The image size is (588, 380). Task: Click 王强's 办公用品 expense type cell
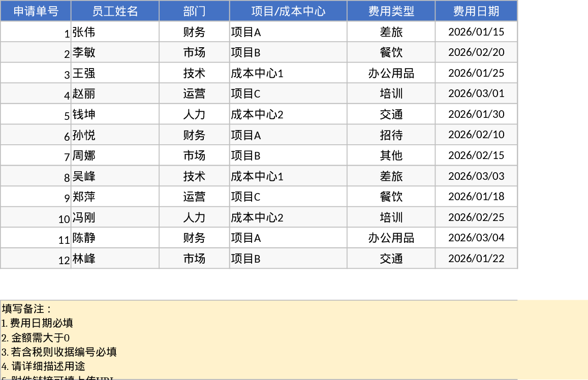pos(391,73)
